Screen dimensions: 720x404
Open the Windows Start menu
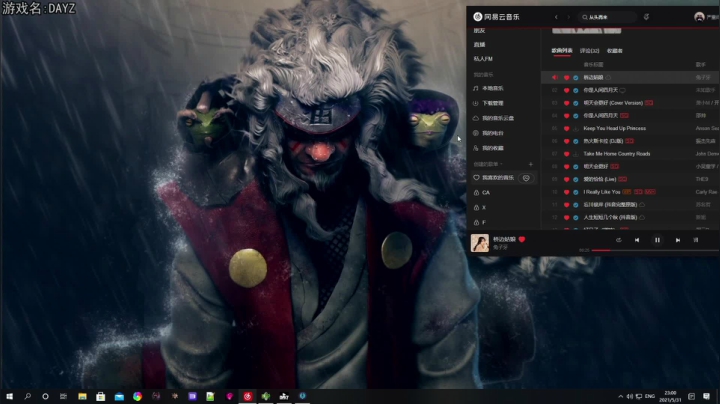(x=9, y=396)
